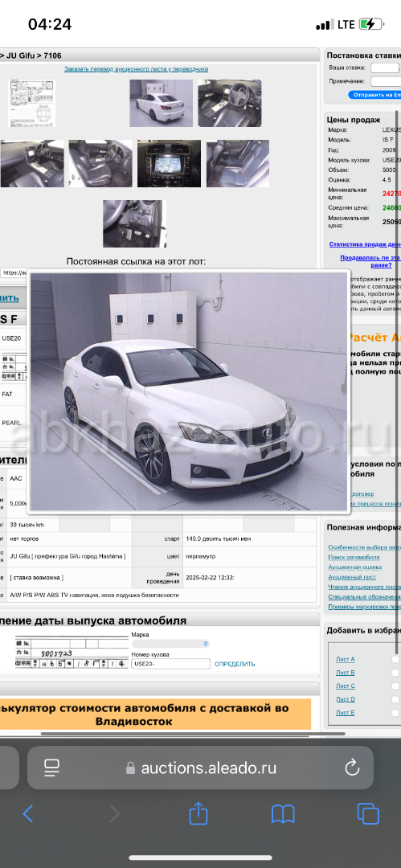Viewport: 401px width, 868px height.
Task: Select the 'JU Gifu [ префектура Gifu…' cell
Action: point(68,556)
